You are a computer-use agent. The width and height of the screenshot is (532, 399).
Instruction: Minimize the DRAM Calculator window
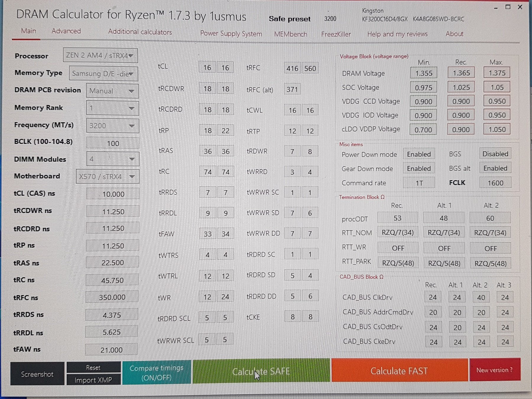click(496, 7)
